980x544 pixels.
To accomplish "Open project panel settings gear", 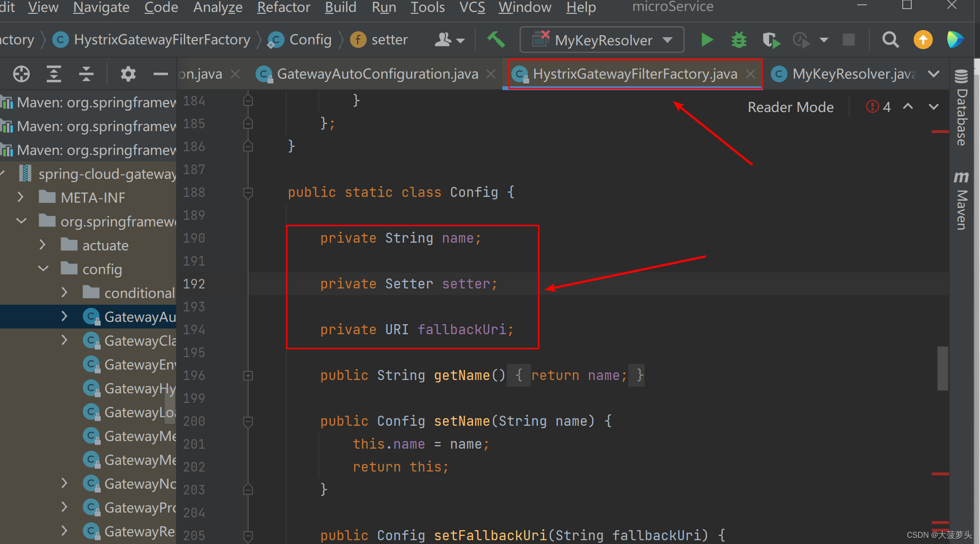I will tap(128, 74).
